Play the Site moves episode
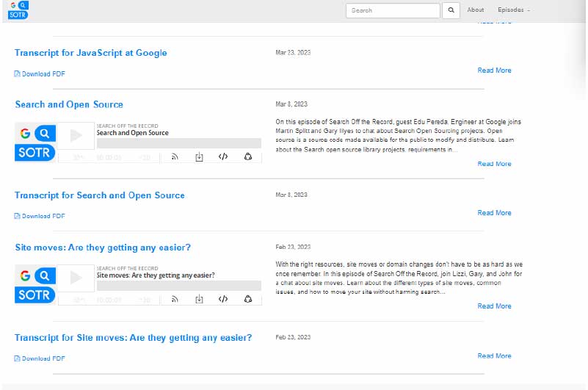This screenshot has height=390, width=588. coord(76,278)
